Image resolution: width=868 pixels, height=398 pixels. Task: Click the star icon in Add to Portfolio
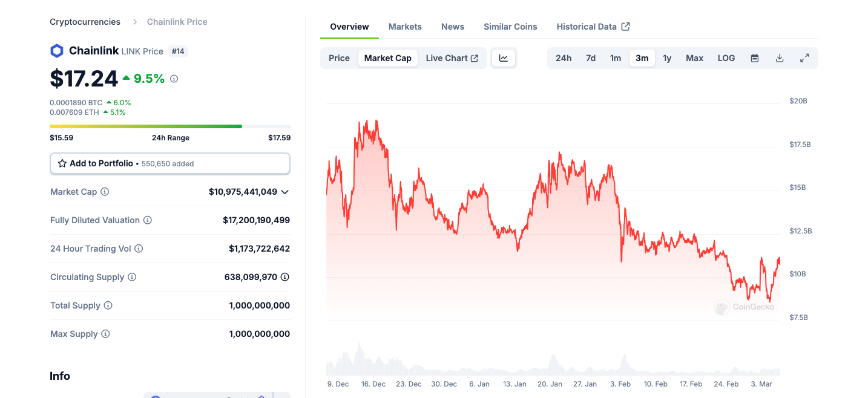tap(62, 163)
